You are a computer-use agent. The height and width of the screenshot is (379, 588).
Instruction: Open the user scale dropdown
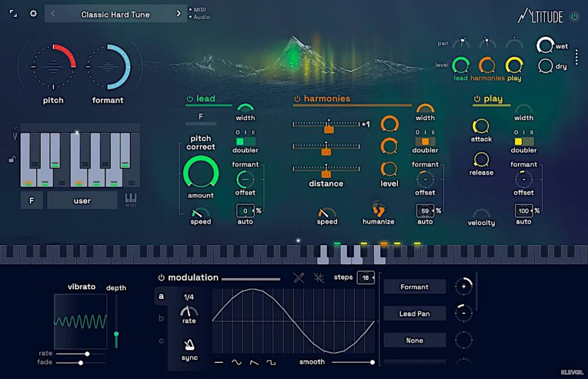click(x=82, y=200)
